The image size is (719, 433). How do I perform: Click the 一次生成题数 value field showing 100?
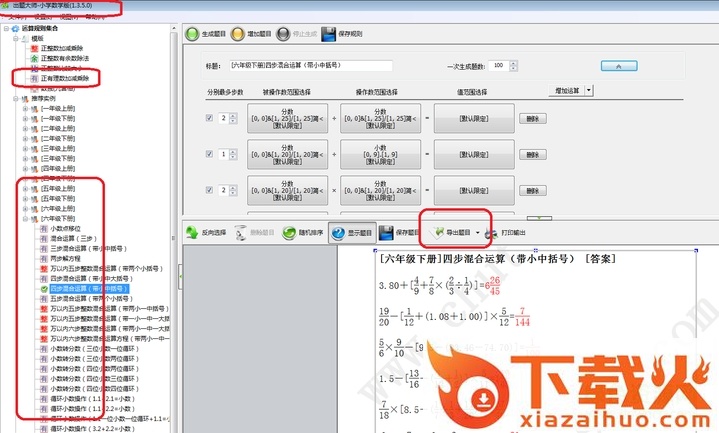click(x=499, y=66)
